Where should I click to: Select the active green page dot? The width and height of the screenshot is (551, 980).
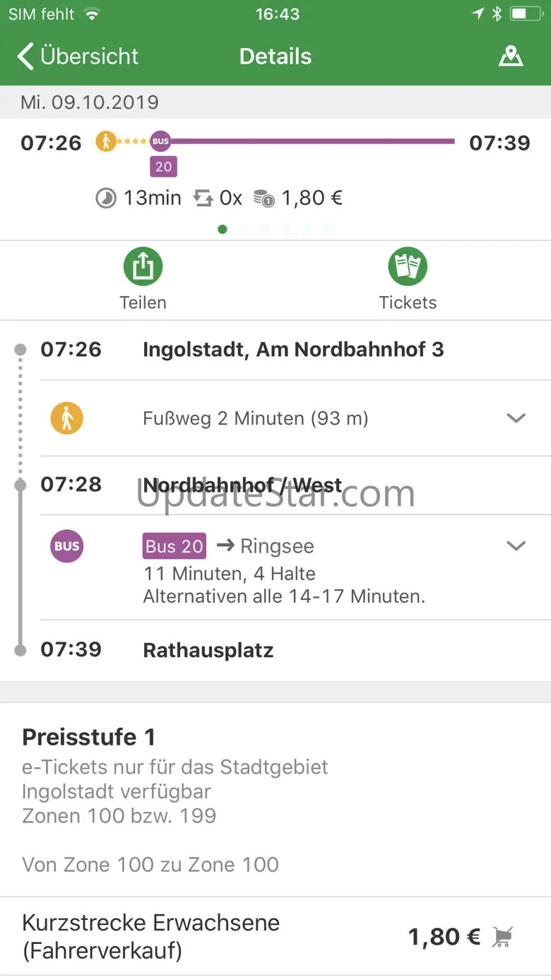click(223, 229)
